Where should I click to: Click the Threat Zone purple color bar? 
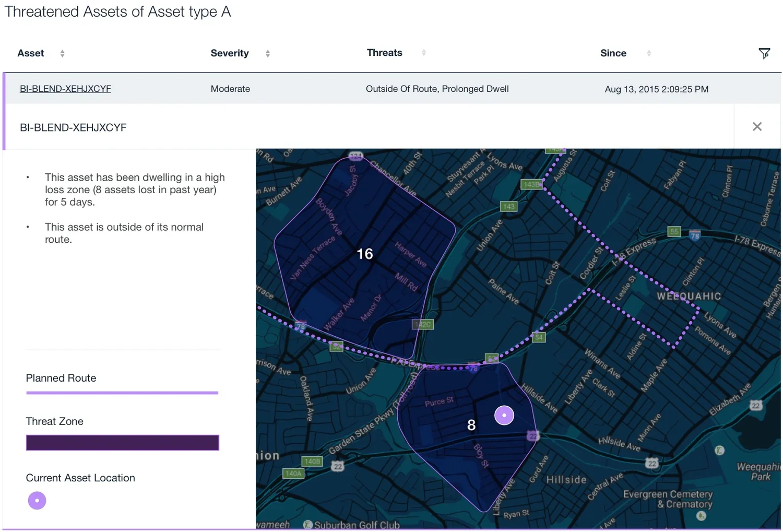click(122, 442)
